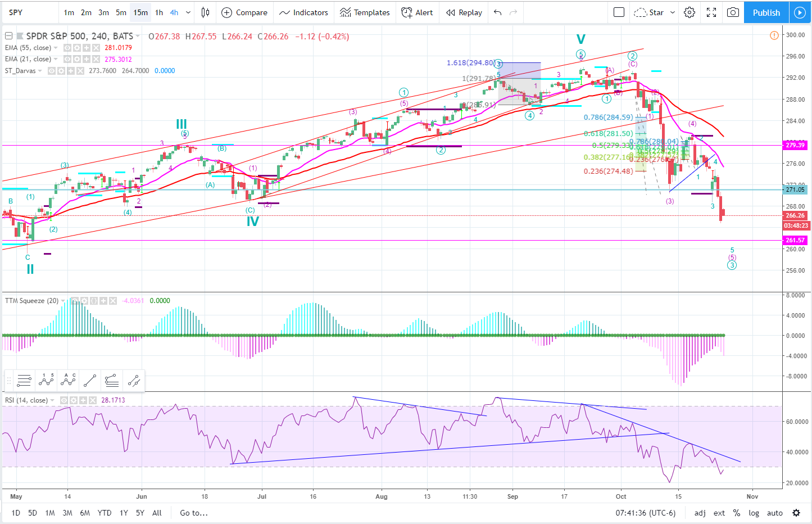Select the 1m timeframe
The image size is (812, 524).
(x=69, y=12)
